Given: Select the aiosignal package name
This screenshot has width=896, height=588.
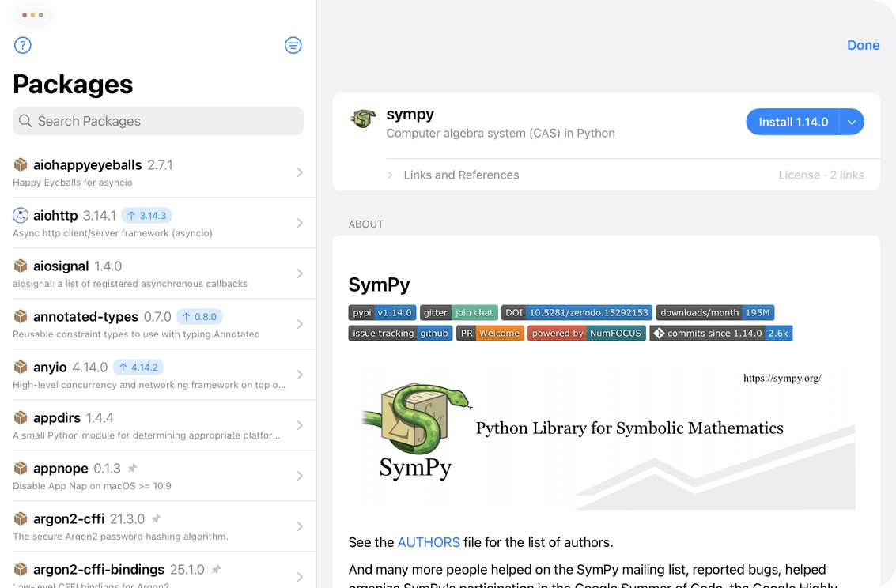Looking at the screenshot, I should (x=61, y=266).
